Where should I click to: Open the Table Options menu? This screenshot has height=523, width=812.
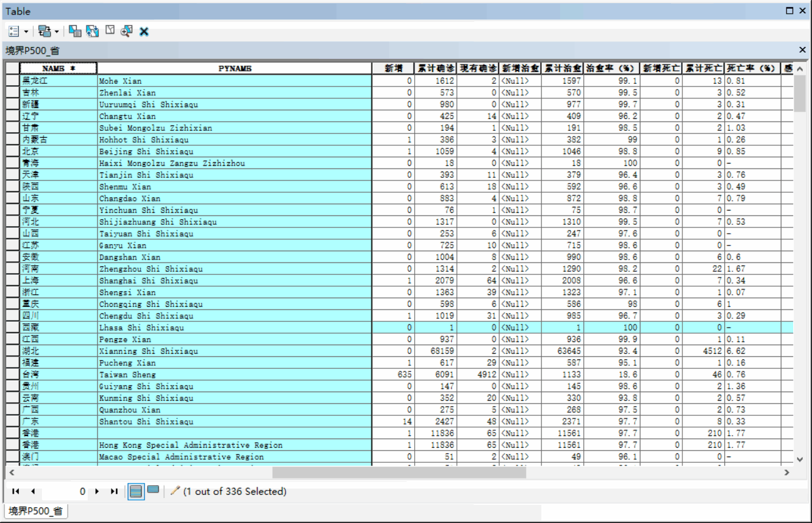coord(18,31)
